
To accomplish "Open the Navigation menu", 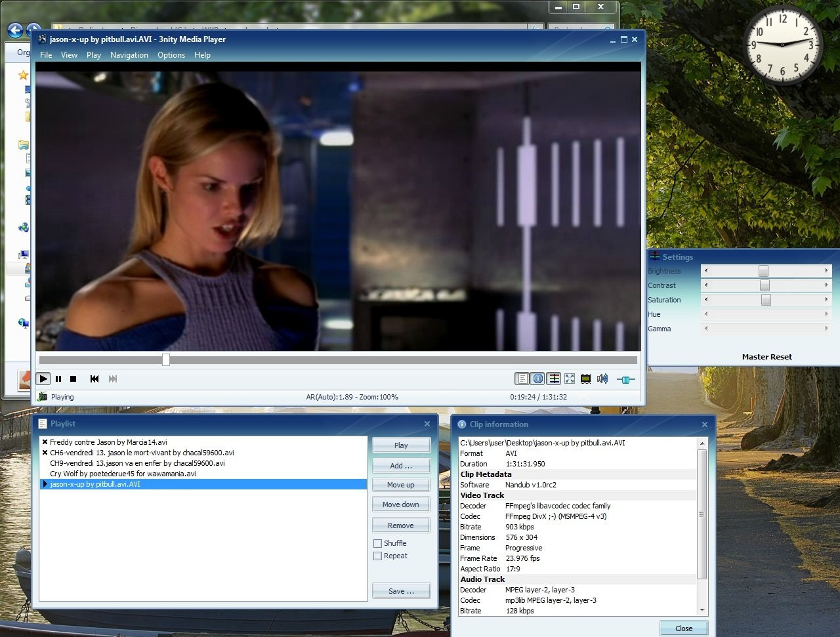I will coord(129,55).
